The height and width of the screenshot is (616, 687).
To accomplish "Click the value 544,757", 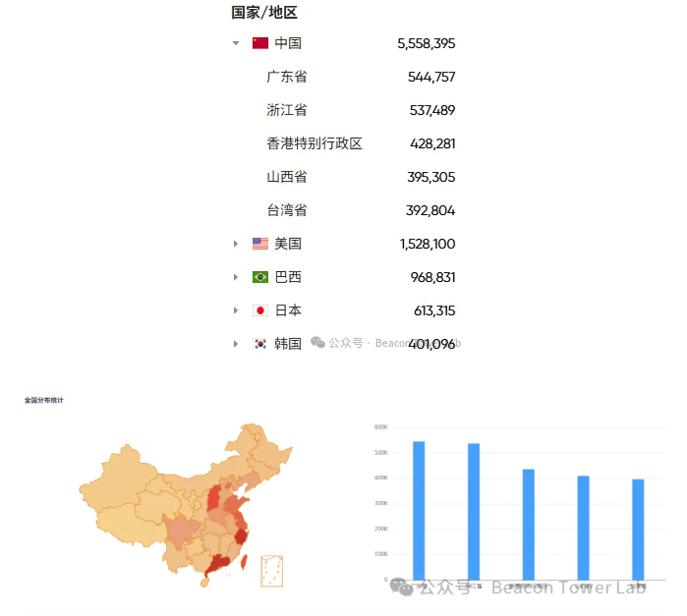I will 431,77.
